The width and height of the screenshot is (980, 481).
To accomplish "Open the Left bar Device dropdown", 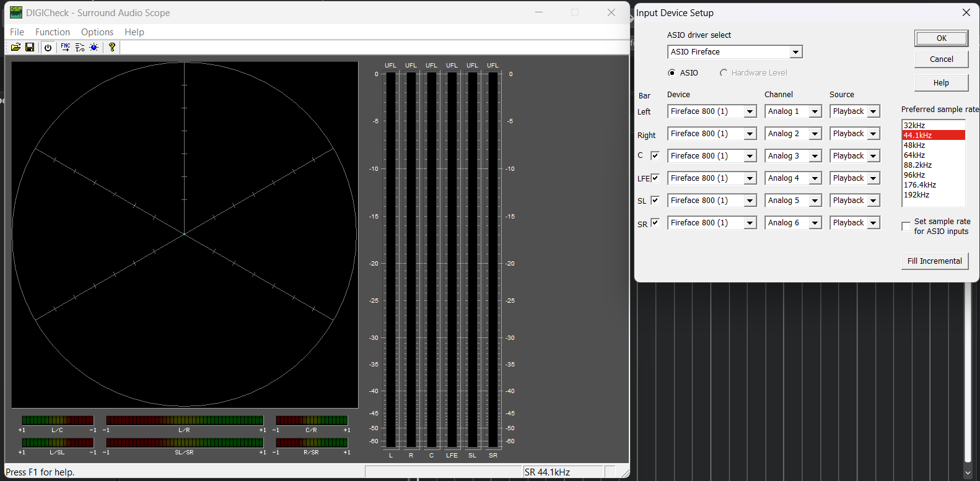I will (750, 111).
